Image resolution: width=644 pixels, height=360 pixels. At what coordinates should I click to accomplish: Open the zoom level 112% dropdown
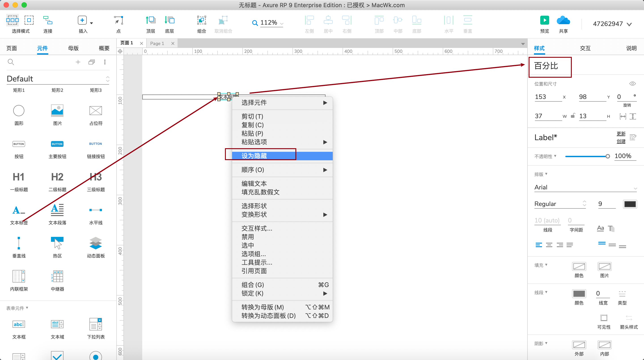click(x=282, y=23)
